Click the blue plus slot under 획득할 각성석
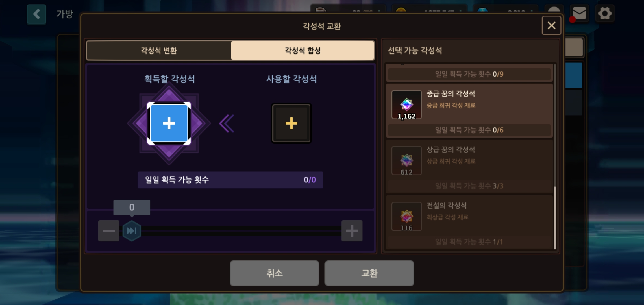Screen dimensions: 644x305 tap(169, 123)
